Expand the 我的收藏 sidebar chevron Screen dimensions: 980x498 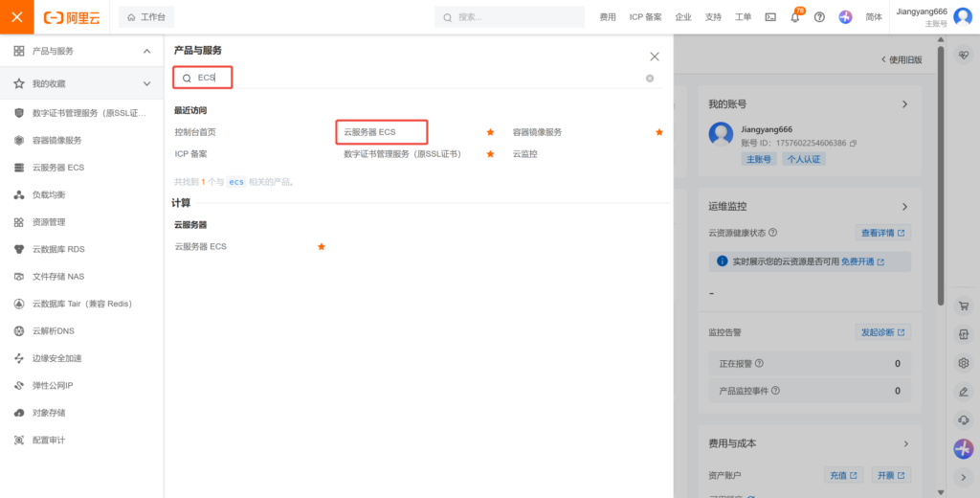click(146, 83)
